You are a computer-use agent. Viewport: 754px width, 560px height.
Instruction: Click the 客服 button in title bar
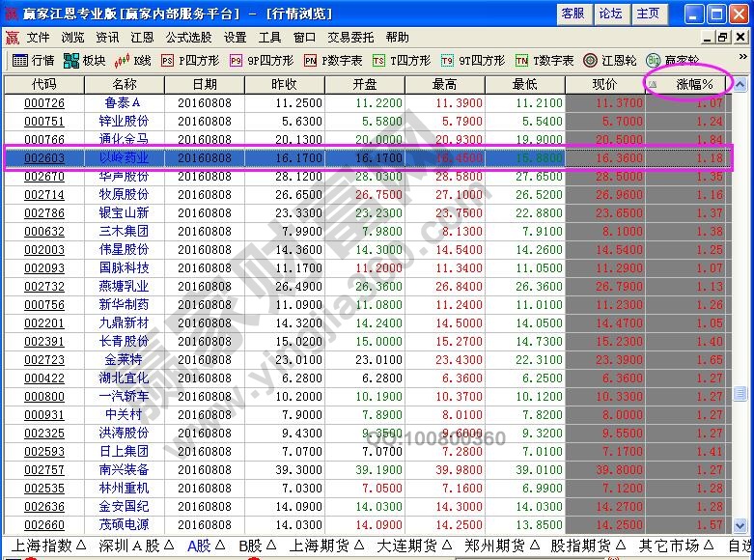point(572,14)
